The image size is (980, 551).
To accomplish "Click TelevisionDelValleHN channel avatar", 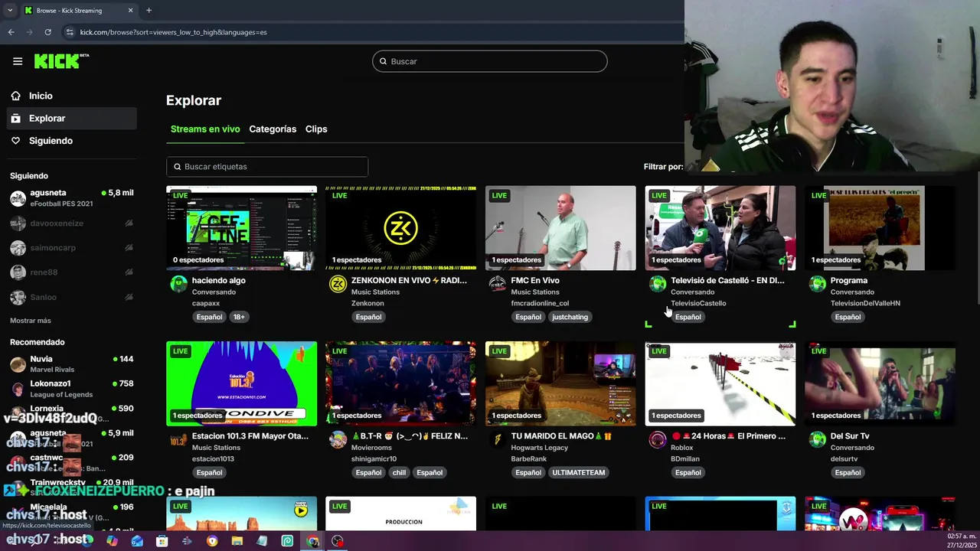I will 818,285.
